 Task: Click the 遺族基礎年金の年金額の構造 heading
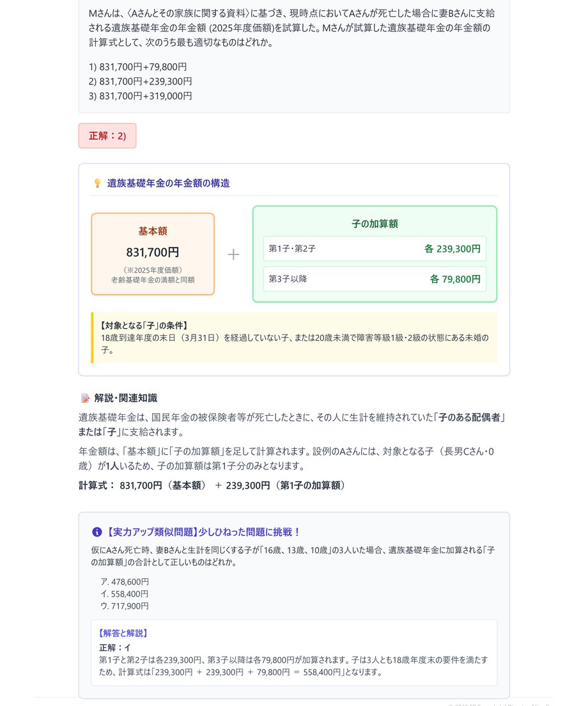point(168,184)
